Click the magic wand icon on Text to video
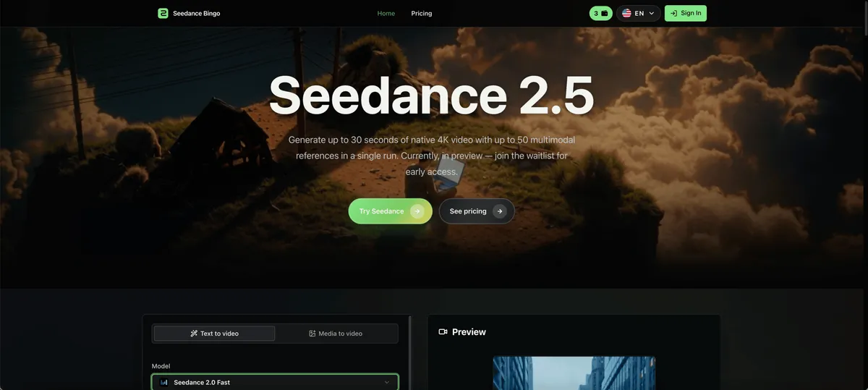 tap(194, 334)
